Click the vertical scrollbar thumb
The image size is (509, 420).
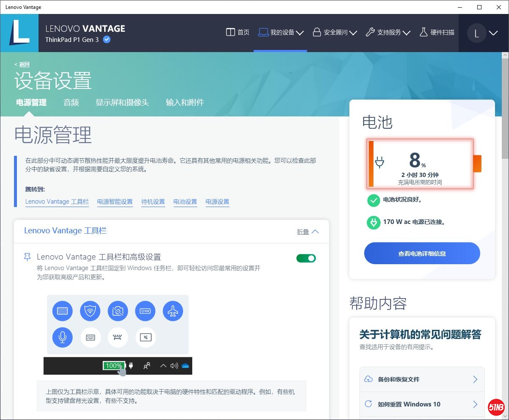click(x=505, y=109)
